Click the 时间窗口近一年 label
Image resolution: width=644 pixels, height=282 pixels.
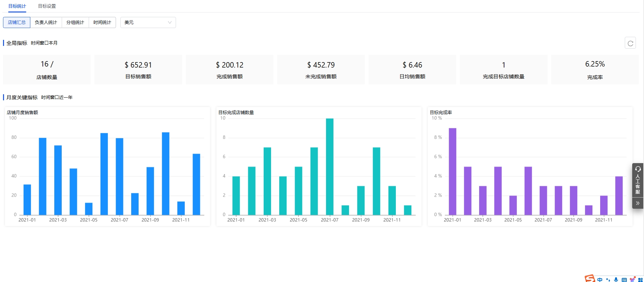[57, 97]
